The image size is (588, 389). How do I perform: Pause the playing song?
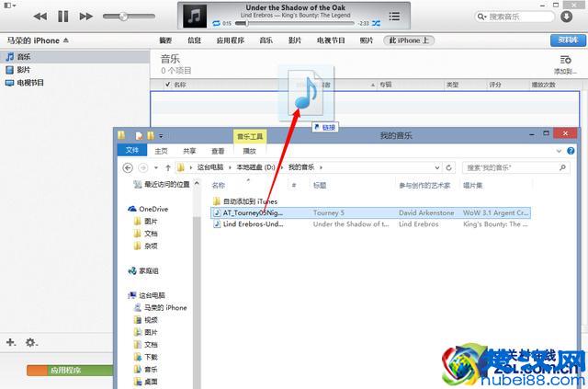point(63,17)
